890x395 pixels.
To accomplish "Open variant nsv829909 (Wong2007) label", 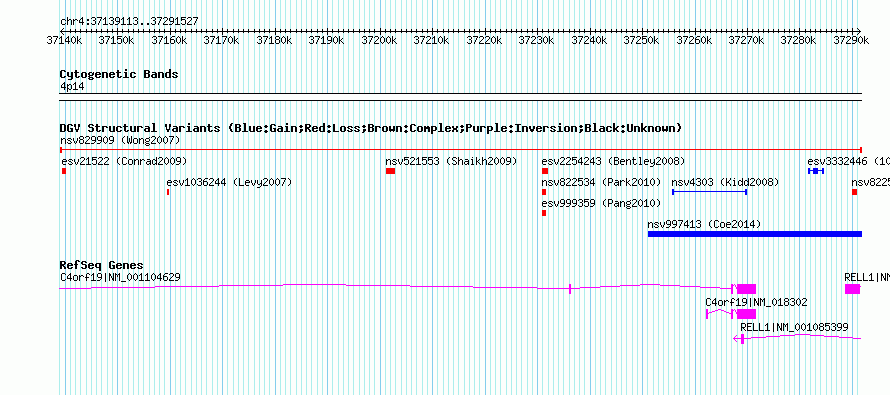I will [120, 140].
